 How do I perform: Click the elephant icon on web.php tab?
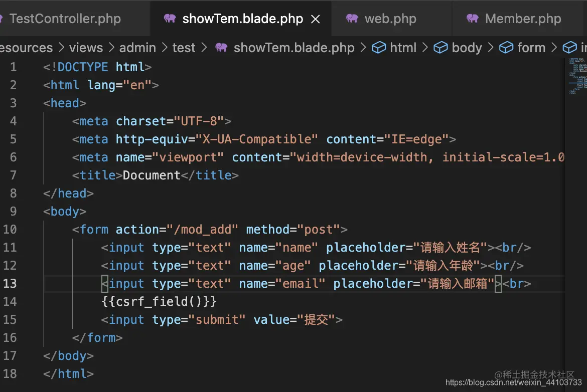coord(352,19)
